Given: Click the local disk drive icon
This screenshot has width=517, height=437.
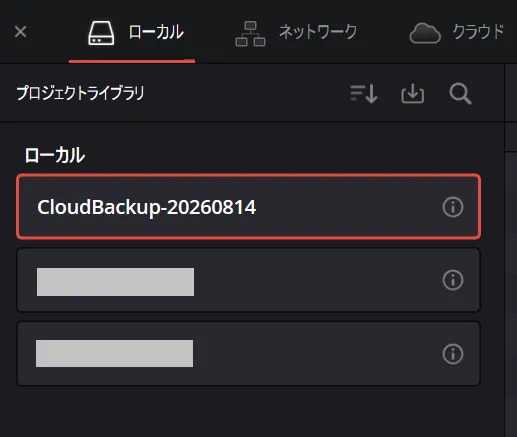Looking at the screenshot, I should coord(101,33).
